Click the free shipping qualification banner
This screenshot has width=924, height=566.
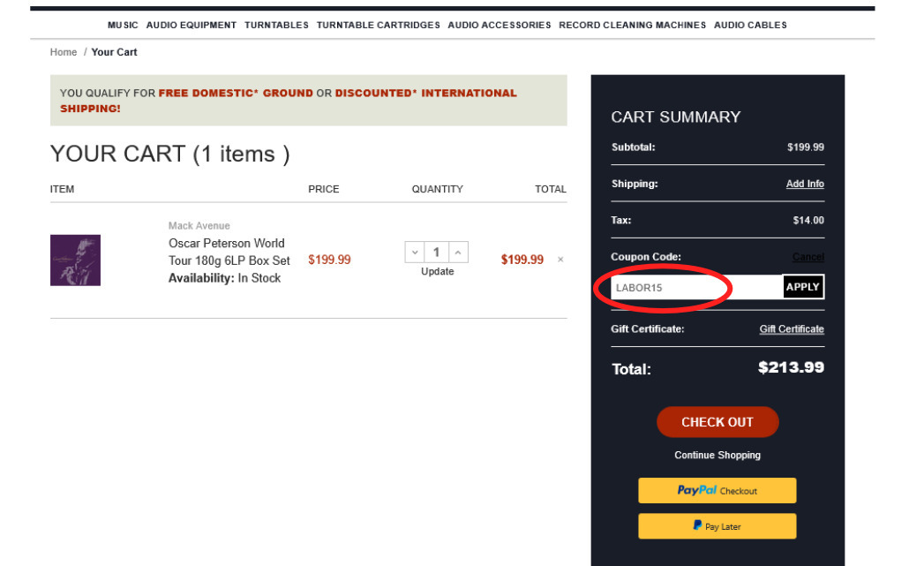(x=309, y=101)
